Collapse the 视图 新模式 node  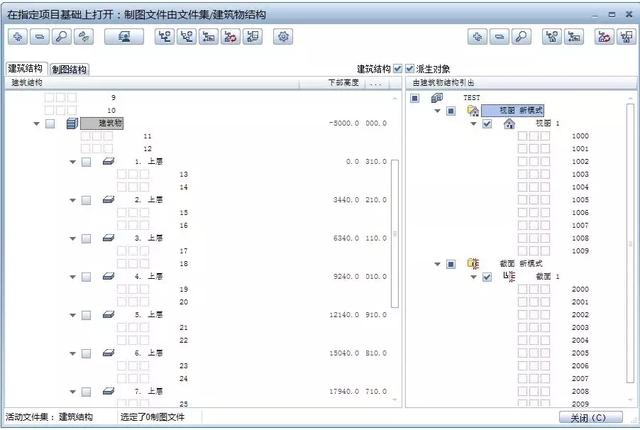(438, 111)
